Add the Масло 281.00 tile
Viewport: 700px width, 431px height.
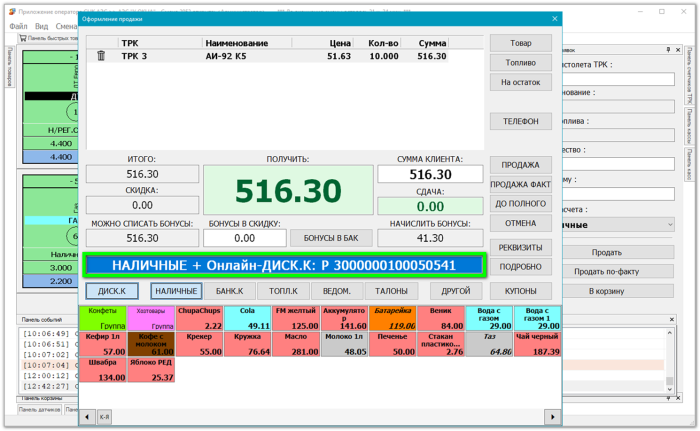click(296, 344)
